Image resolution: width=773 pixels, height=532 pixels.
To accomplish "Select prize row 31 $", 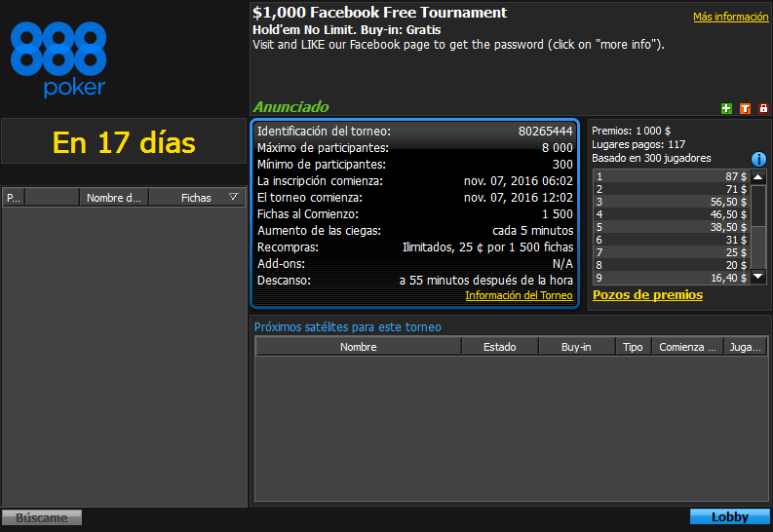I will pos(672,240).
